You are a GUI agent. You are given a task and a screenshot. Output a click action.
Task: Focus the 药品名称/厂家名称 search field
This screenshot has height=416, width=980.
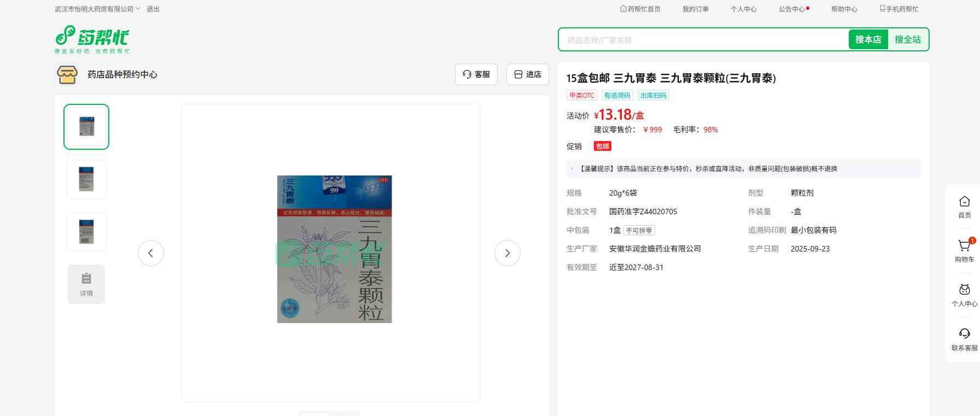tap(703, 40)
